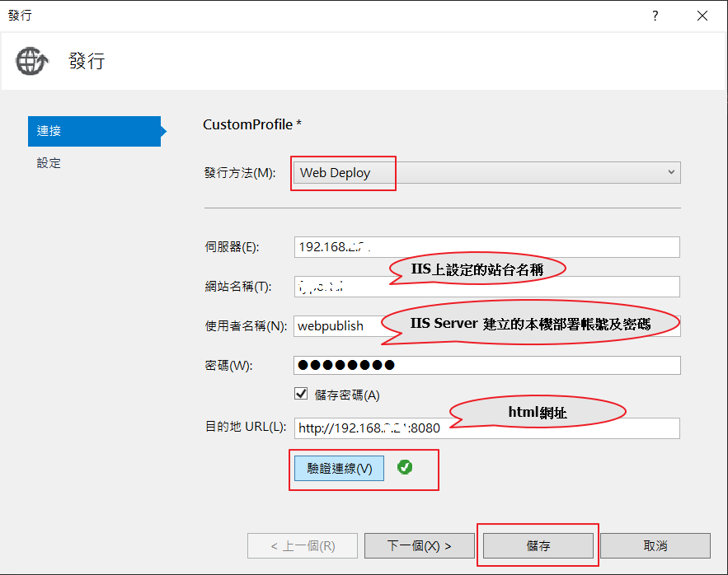Click the 上一個 back button
728x575 pixels.
(x=303, y=545)
